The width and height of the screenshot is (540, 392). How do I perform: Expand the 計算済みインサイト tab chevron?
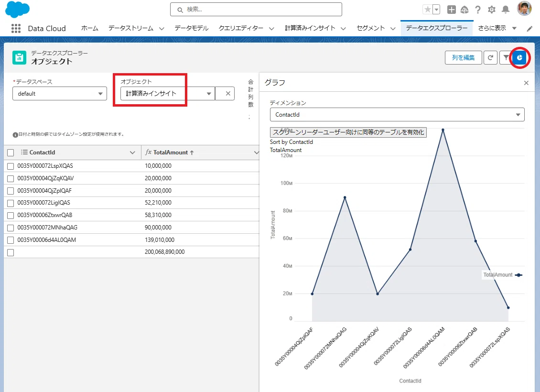point(344,29)
